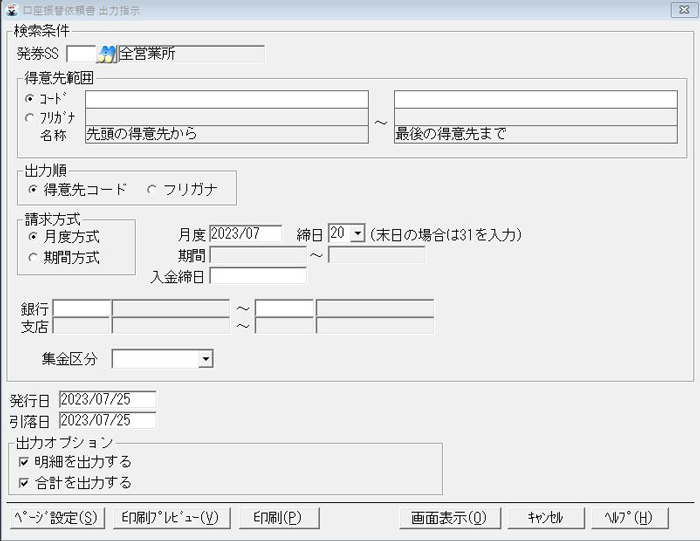Viewport: 700px width, 541px height.
Task: Click the application icon in title bar
Action: 10,9
